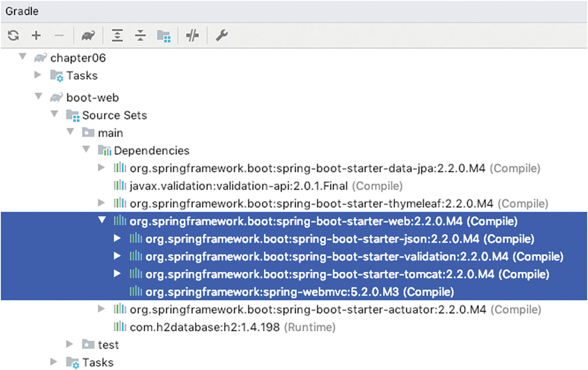Screen dimensions: 588x370
Task: Open the group modules folder icon
Action: click(x=164, y=36)
